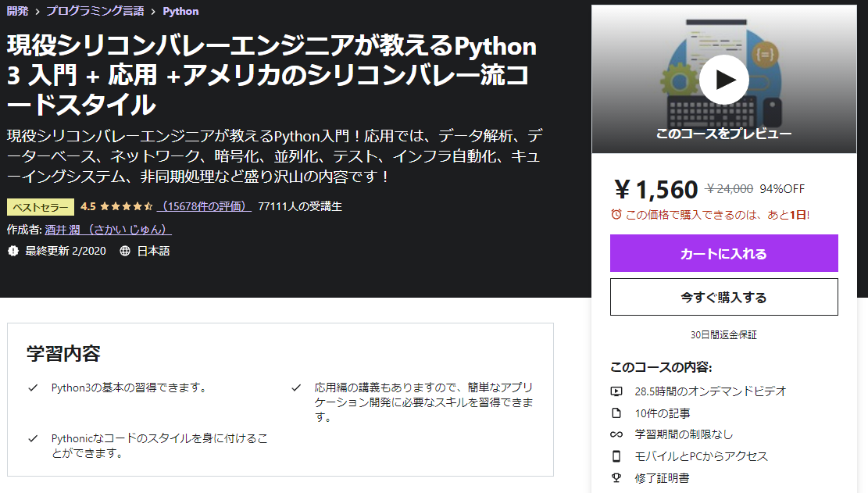Click checkmark beside 応用編の講義 item
The width and height of the screenshot is (868, 493).
point(296,388)
